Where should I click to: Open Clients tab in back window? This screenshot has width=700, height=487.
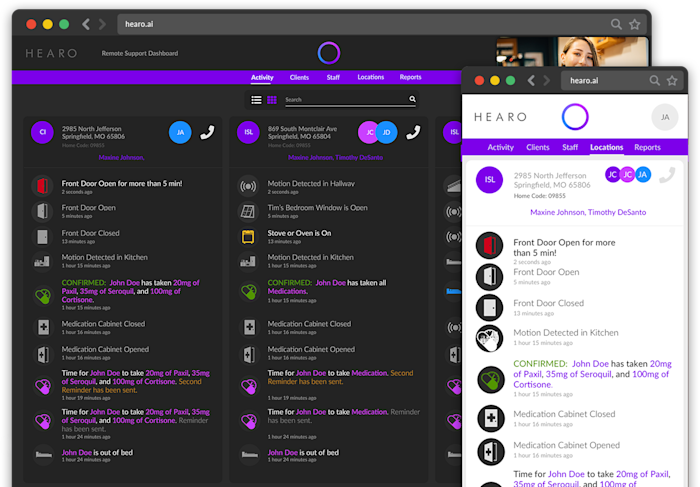pyautogui.click(x=299, y=77)
